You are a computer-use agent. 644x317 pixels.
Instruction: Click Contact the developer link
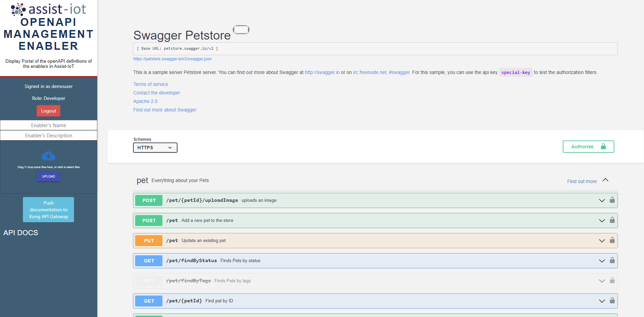pos(157,93)
